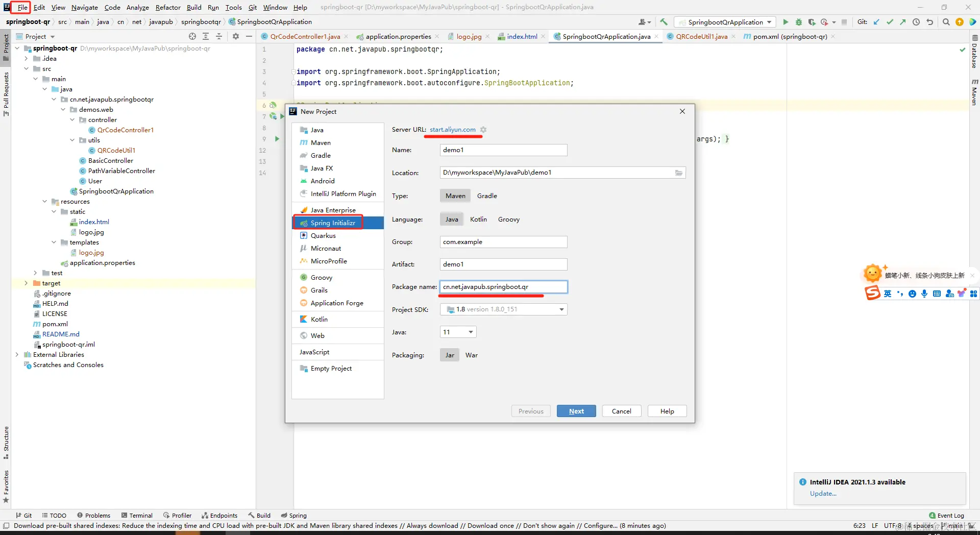Select pom.xml in the project tree
Viewport: 980px width, 535px height.
(55, 324)
